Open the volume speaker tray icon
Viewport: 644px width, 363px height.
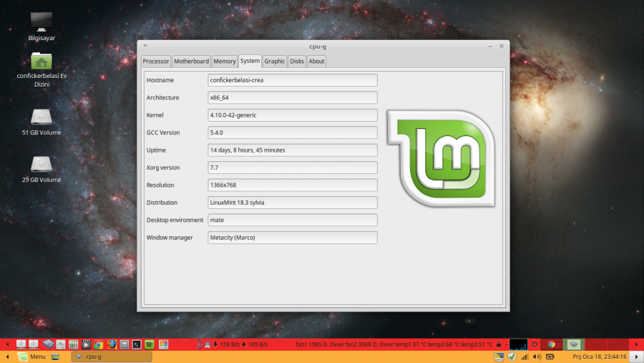[537, 357]
